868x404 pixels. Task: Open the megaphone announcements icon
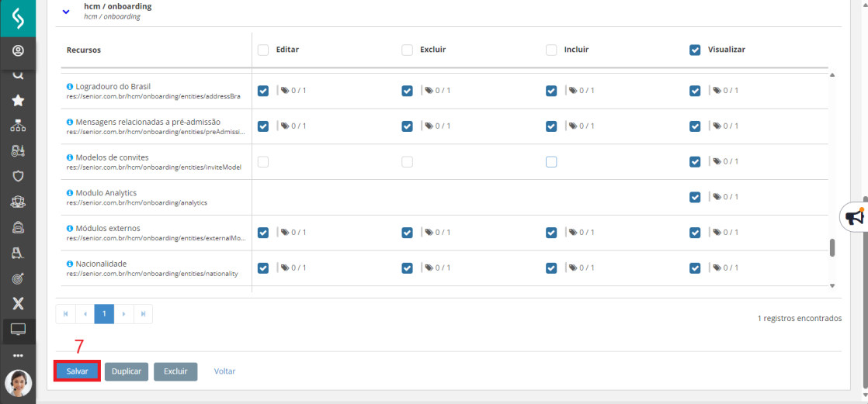click(855, 217)
